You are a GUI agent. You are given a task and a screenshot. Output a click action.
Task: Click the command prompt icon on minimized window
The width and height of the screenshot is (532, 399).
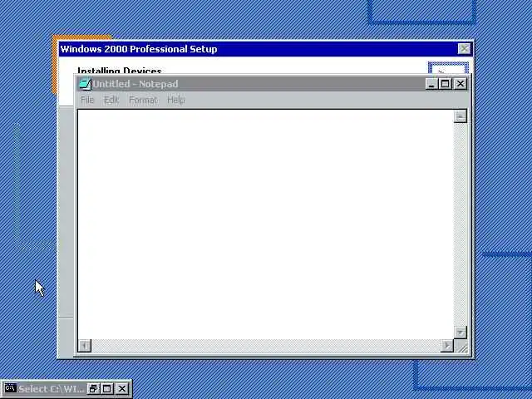pos(10,388)
